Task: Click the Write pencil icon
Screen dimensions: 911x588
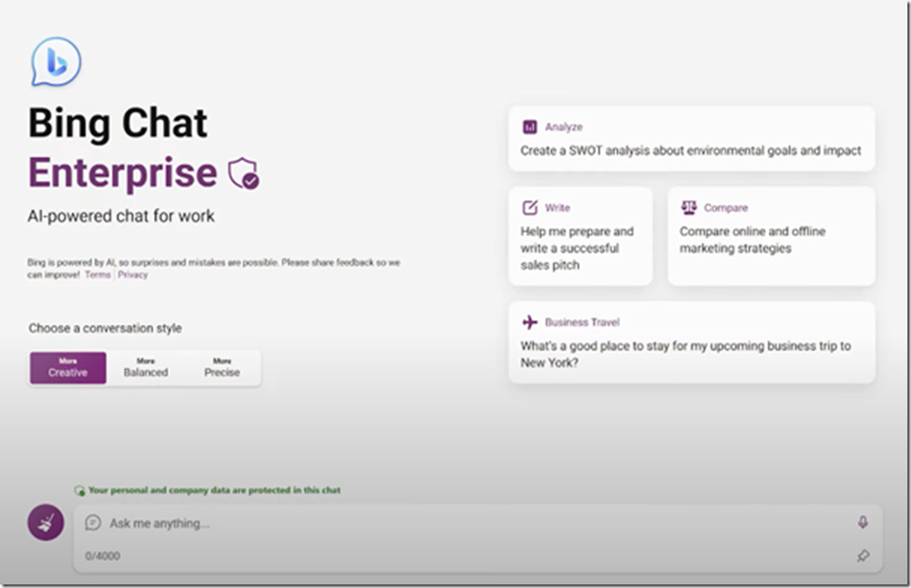Action: pyautogui.click(x=530, y=207)
